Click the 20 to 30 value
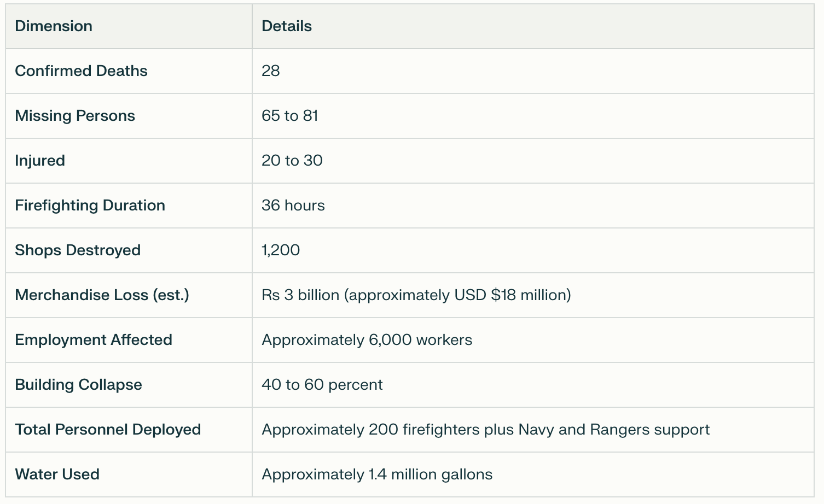This screenshot has height=504, width=824. (292, 161)
